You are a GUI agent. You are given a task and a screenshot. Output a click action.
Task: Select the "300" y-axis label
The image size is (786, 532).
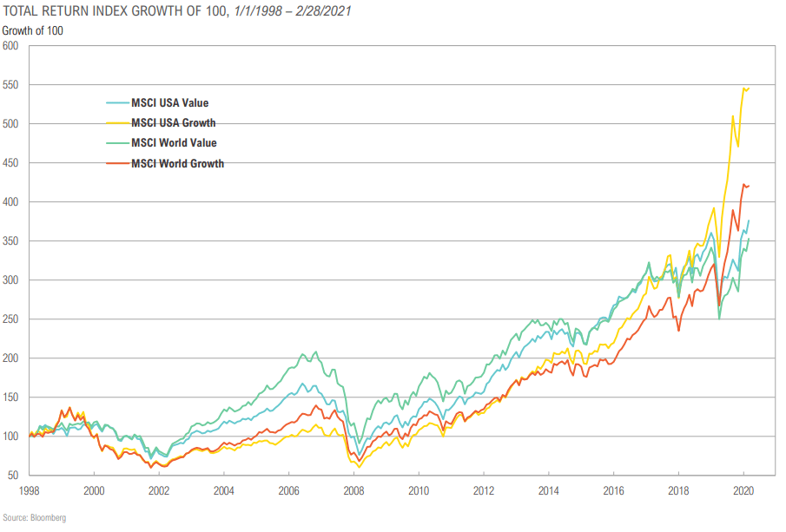[x=10, y=280]
